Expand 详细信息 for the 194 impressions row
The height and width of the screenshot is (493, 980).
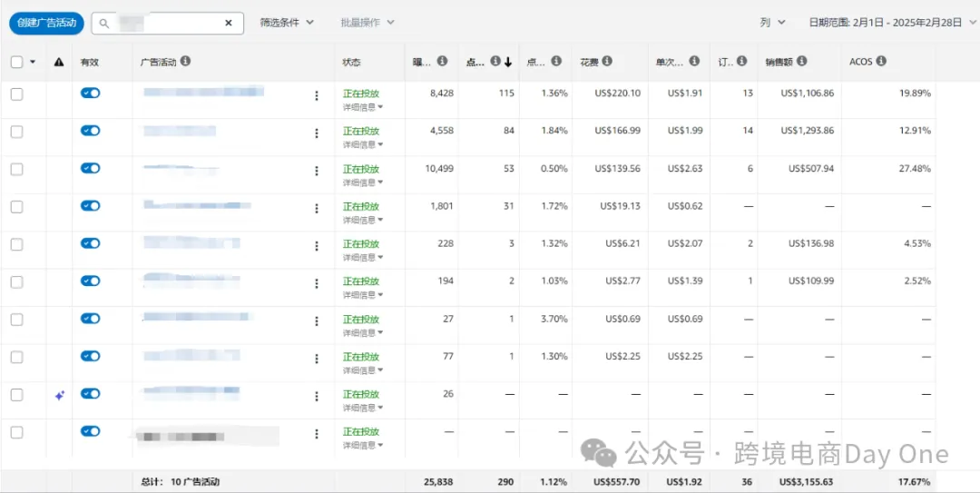pos(363,295)
